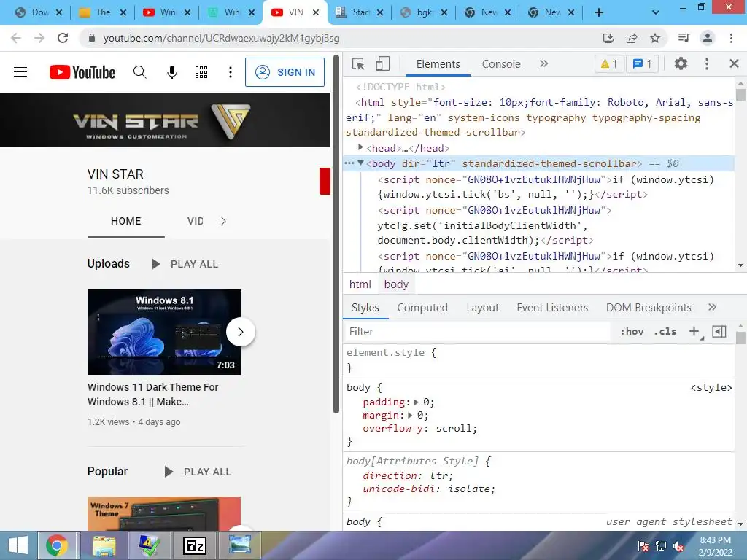Click the install app icon in address bar
The height and width of the screenshot is (560, 747).
point(608,38)
